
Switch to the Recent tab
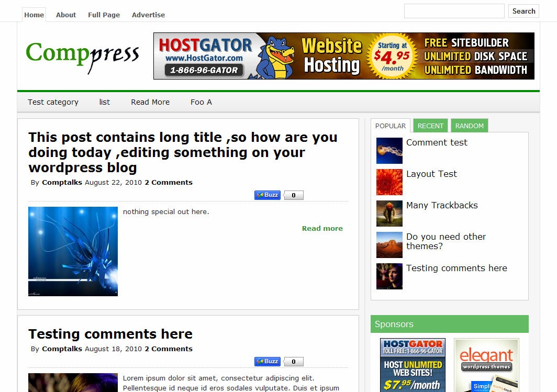click(430, 126)
